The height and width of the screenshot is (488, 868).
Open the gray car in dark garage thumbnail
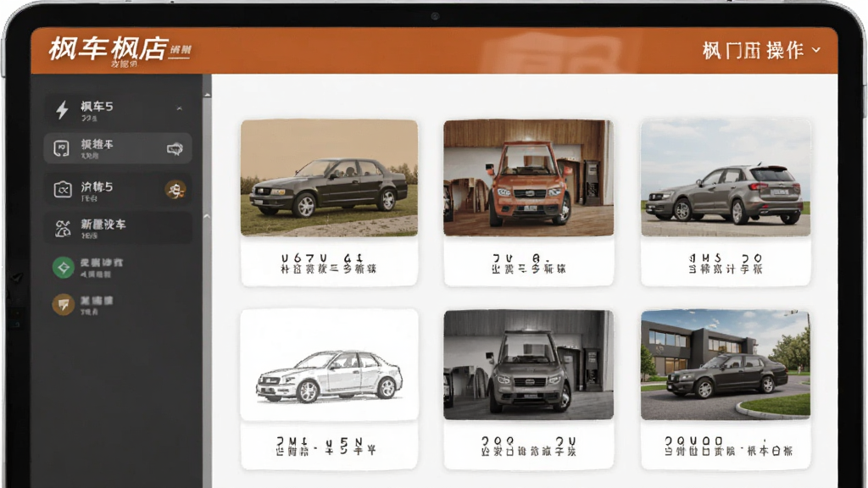click(x=528, y=364)
